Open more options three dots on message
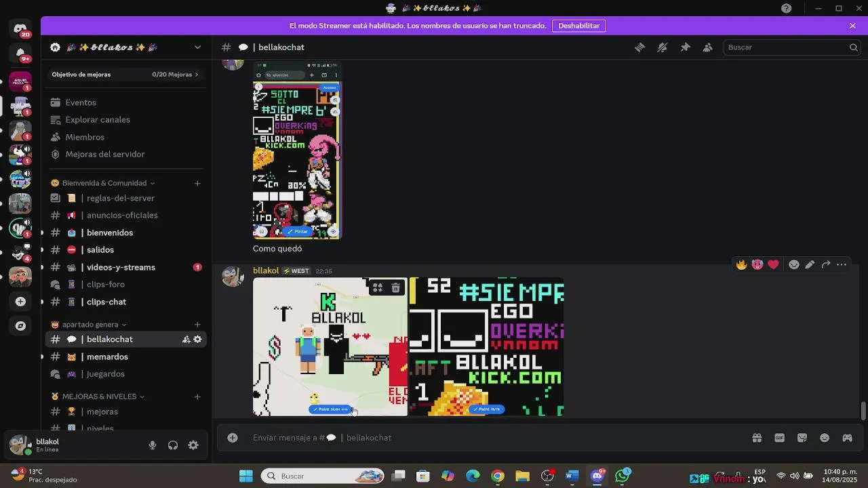The image size is (868, 488). point(842,264)
